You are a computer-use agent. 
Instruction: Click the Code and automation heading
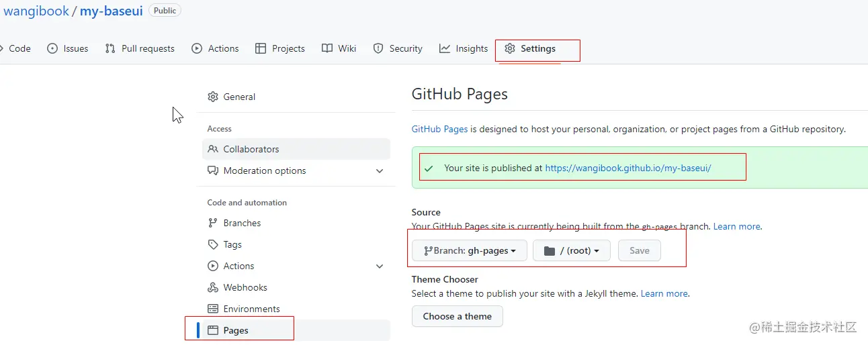click(247, 203)
